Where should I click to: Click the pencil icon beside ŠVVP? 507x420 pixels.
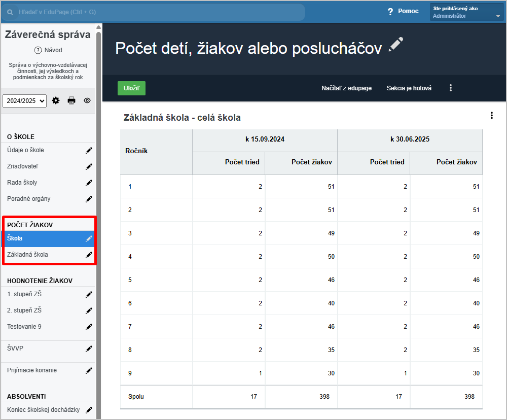coord(89,348)
